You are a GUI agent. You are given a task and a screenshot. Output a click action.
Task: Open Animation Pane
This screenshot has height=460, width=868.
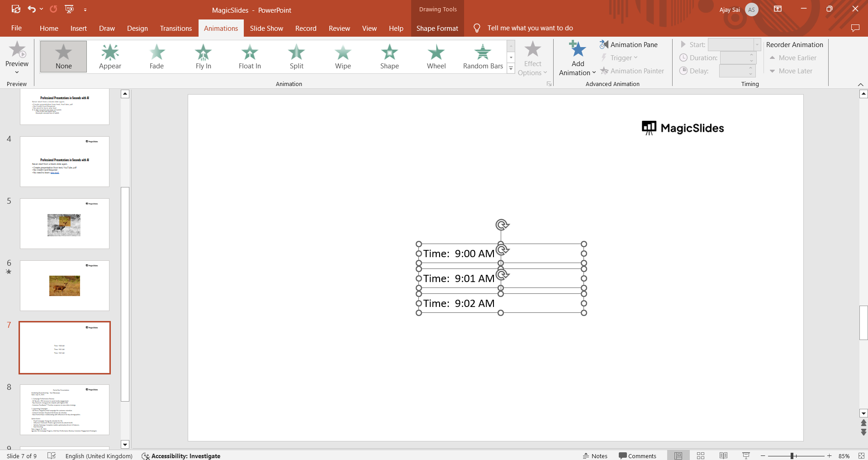pyautogui.click(x=629, y=44)
